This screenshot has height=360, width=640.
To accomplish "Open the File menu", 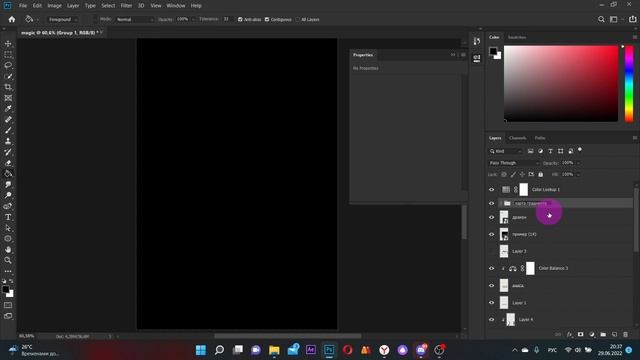I will point(23,6).
